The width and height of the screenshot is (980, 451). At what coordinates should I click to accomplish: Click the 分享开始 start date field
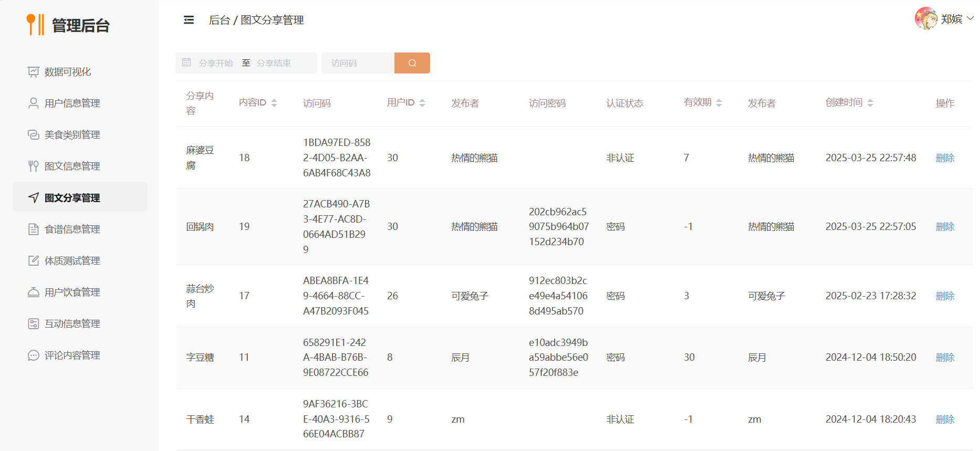click(x=216, y=63)
